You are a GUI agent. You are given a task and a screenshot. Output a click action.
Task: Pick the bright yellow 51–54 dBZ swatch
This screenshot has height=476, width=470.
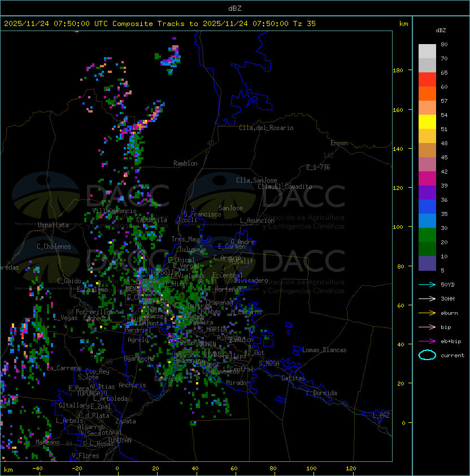(427, 122)
